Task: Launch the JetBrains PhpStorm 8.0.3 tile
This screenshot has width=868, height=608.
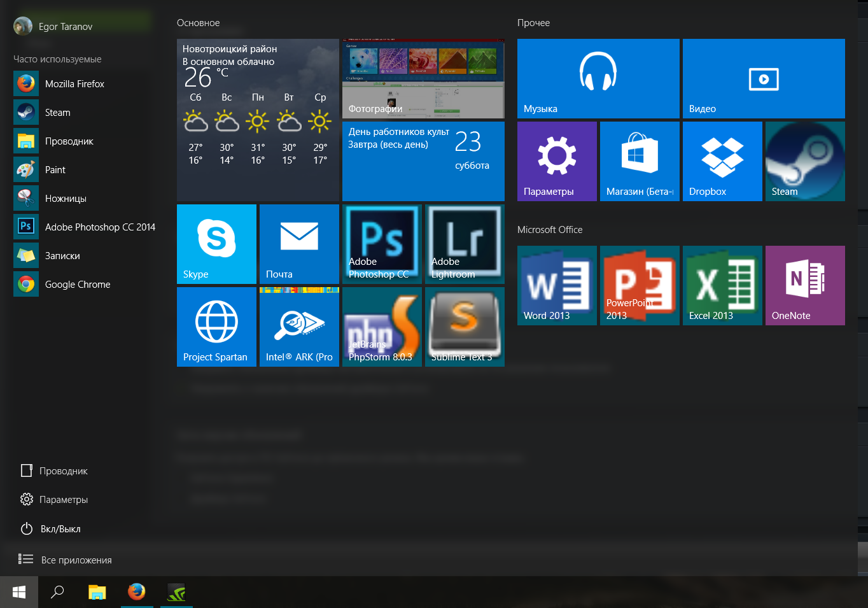Action: coord(382,327)
